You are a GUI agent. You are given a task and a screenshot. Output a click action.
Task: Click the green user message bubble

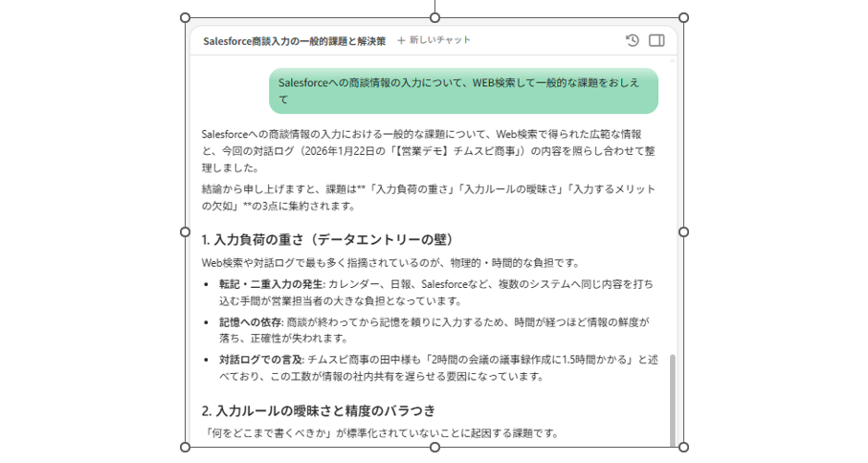pos(463,91)
